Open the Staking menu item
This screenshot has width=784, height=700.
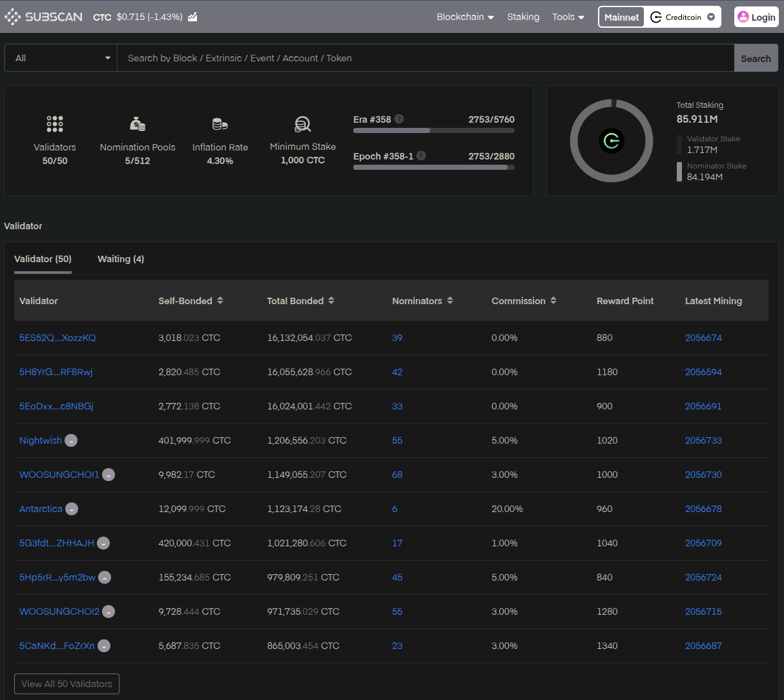pos(523,17)
